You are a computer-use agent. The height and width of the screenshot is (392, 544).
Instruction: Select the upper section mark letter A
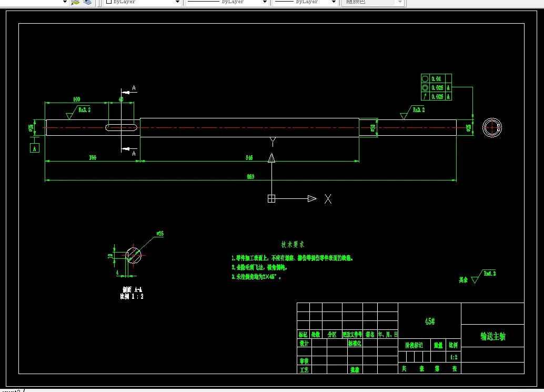coord(134,88)
